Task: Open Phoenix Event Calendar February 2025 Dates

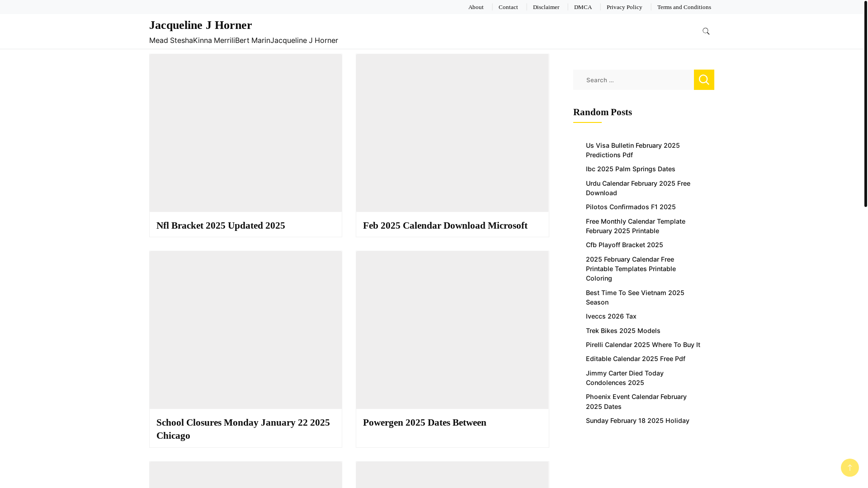Action: pyautogui.click(x=636, y=402)
